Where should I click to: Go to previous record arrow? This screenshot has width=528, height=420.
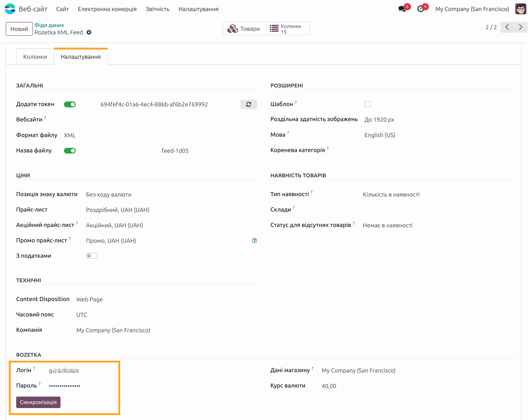pos(507,27)
